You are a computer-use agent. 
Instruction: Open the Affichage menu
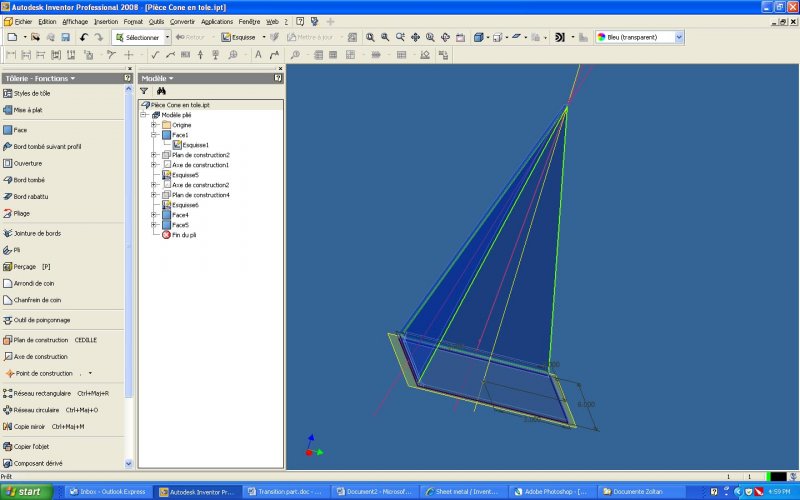click(75, 20)
